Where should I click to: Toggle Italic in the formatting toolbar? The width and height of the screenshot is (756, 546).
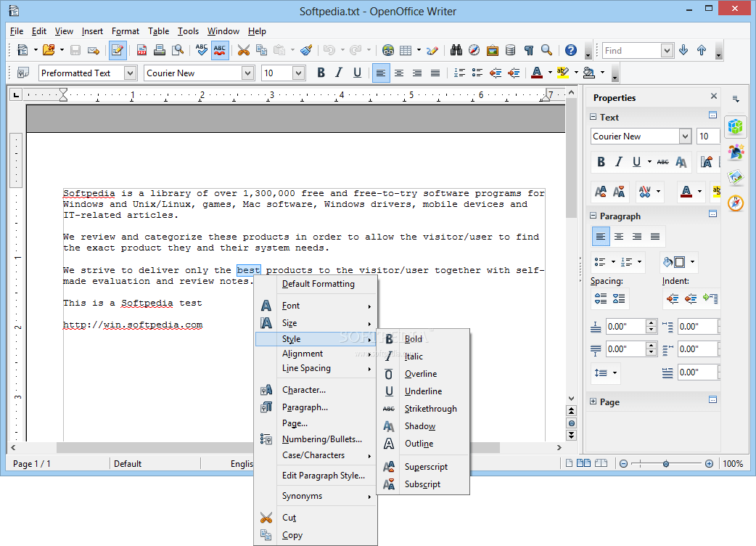click(339, 73)
